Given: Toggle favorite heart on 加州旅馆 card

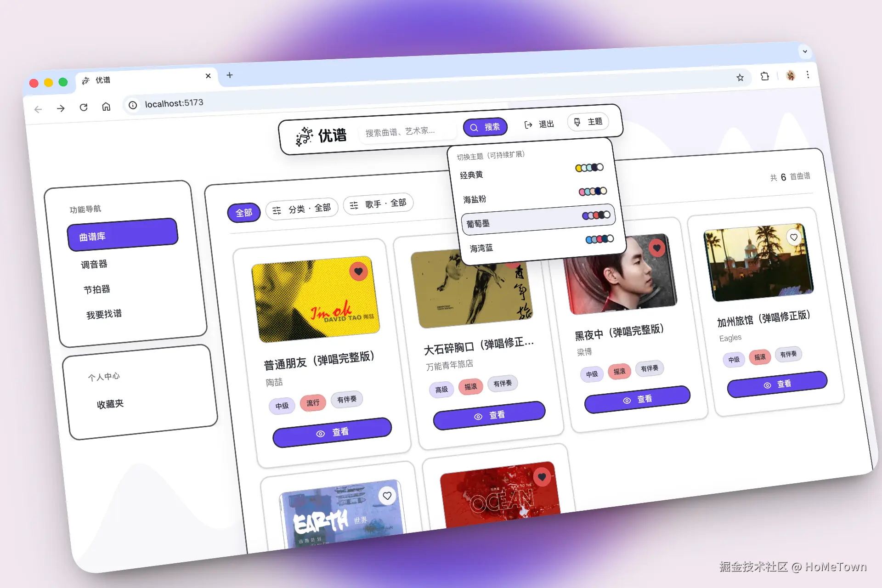Looking at the screenshot, I should 794,237.
